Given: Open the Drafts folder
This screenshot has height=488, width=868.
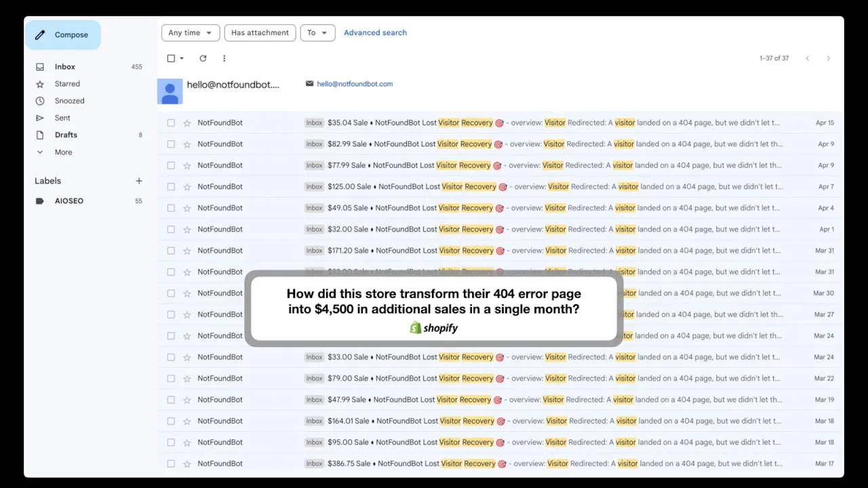Looking at the screenshot, I should pos(66,135).
